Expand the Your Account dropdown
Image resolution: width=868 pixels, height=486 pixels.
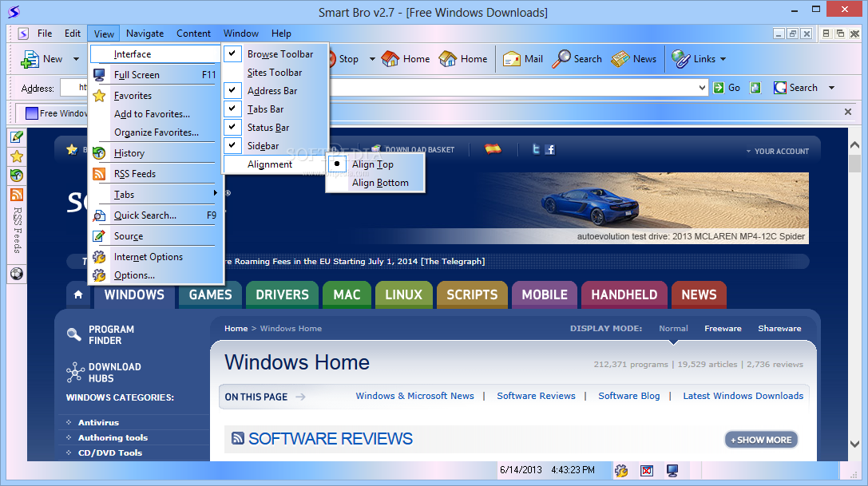777,151
